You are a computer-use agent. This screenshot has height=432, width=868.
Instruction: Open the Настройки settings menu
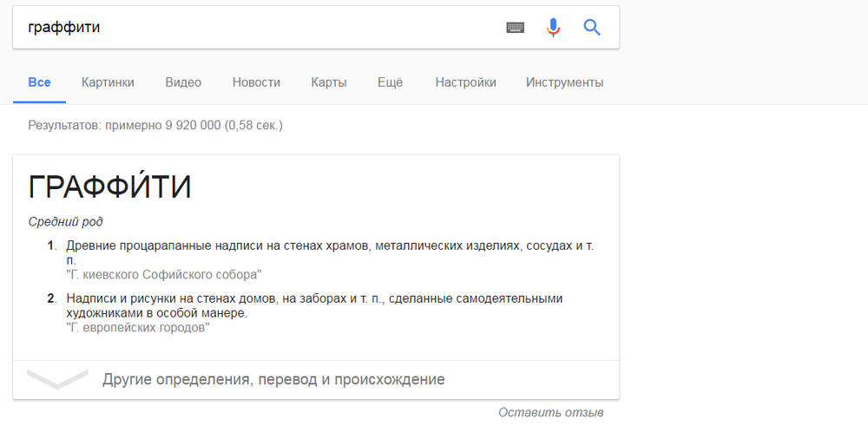point(466,82)
